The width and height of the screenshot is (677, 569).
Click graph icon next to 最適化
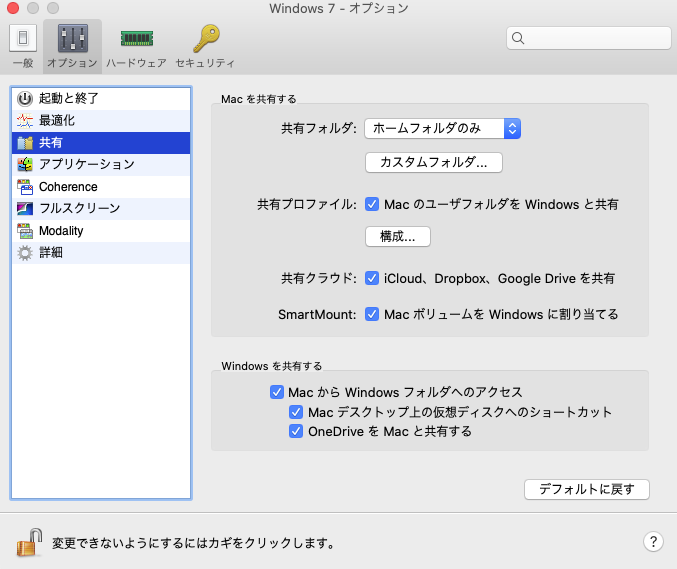pyautogui.click(x=25, y=120)
